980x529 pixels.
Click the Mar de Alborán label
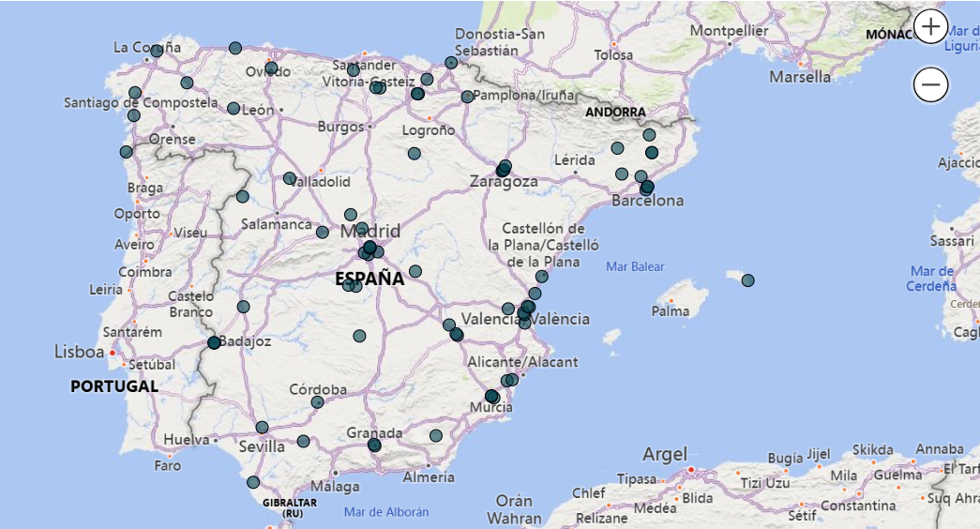pyautogui.click(x=386, y=512)
